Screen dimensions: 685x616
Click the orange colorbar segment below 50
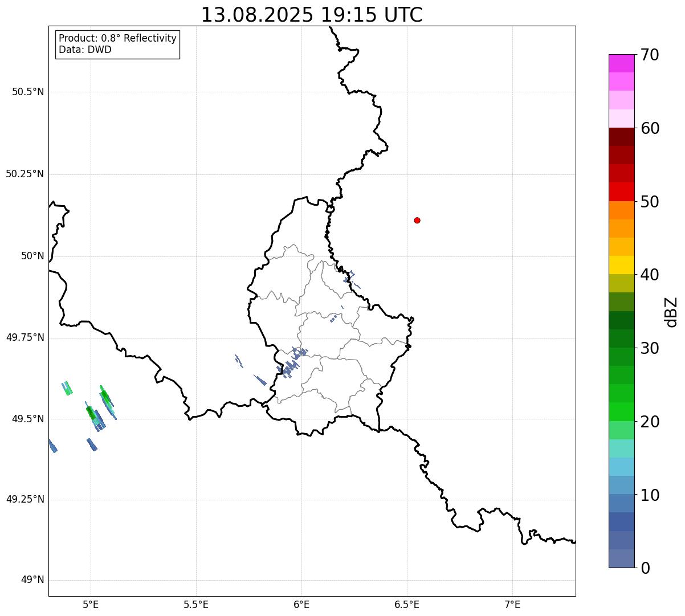(x=621, y=210)
